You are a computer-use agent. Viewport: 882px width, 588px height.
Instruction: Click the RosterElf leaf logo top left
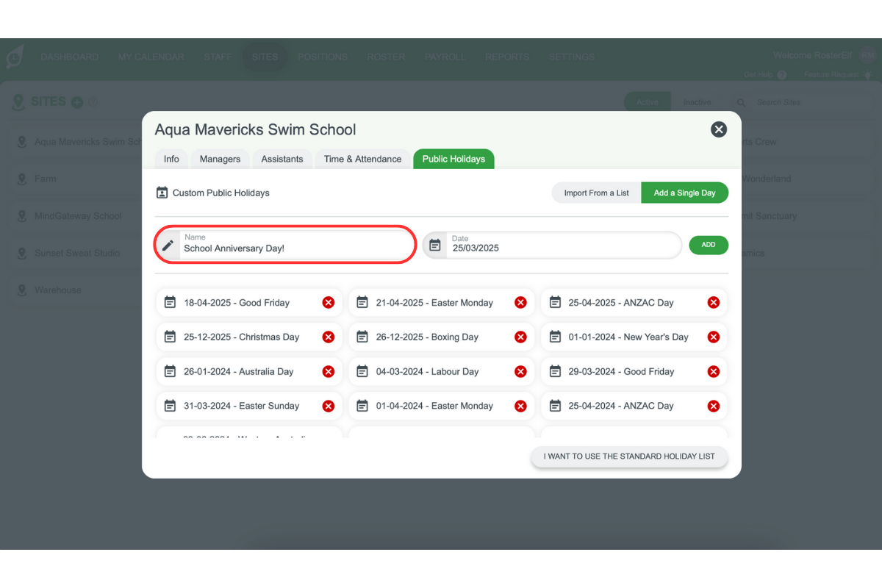click(15, 57)
